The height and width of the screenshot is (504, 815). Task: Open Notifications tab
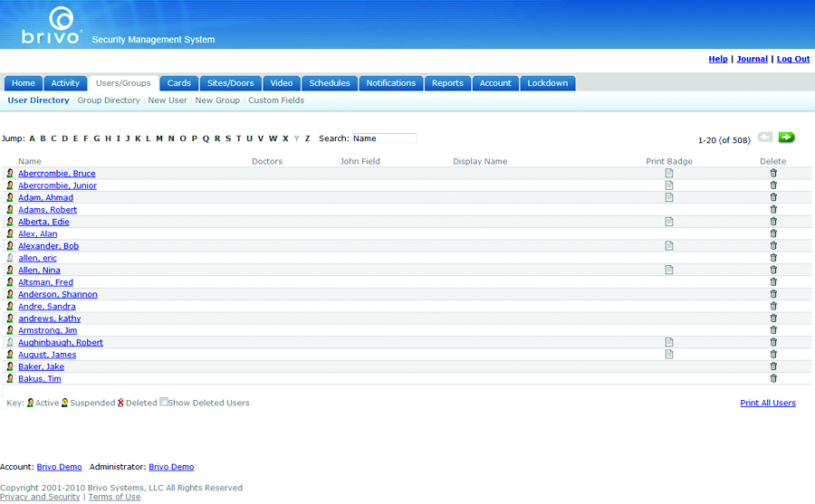coord(391,83)
